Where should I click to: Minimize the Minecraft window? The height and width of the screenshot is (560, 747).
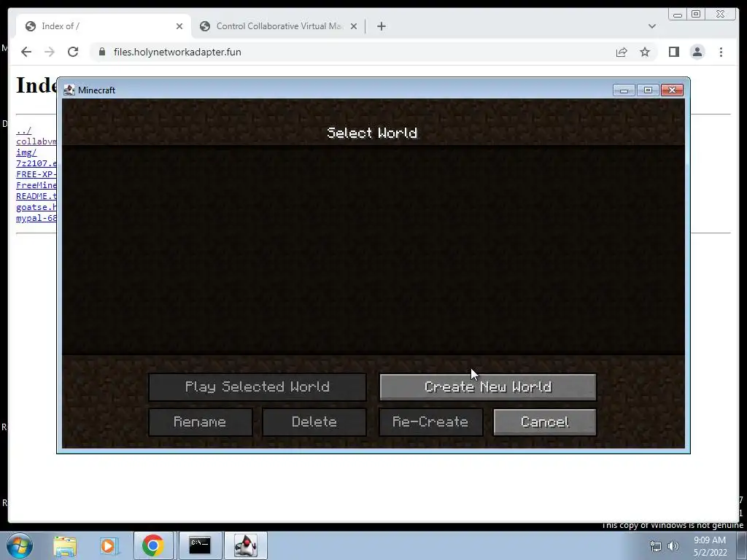click(624, 90)
